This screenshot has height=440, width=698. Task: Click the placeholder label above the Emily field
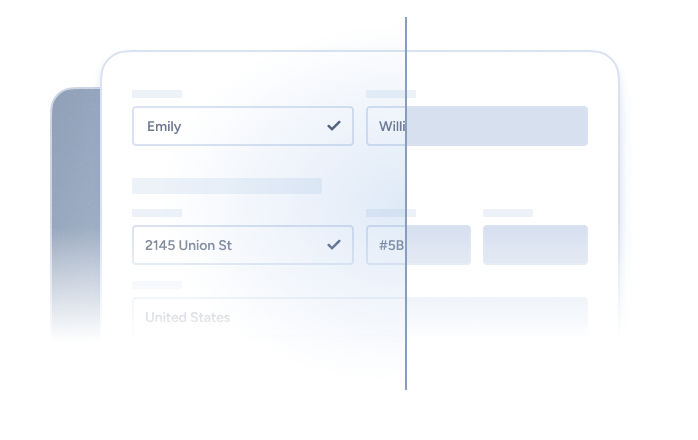tap(157, 94)
